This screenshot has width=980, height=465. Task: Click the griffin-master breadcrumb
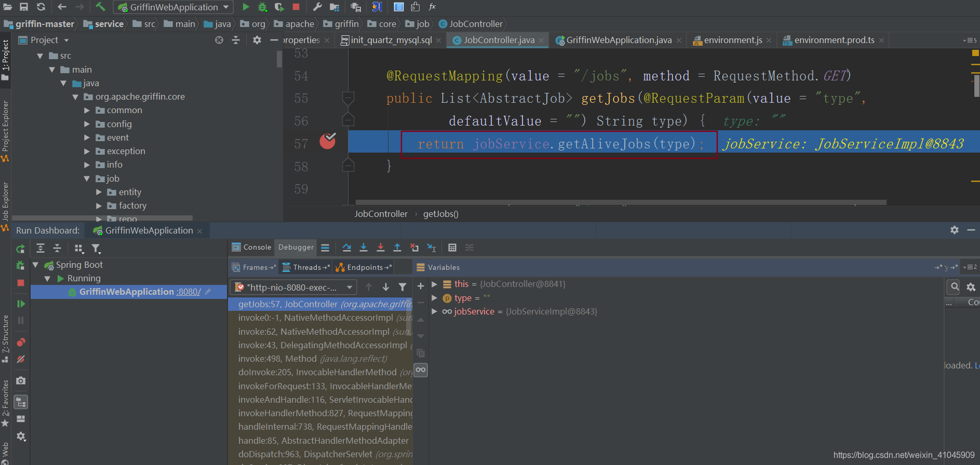tap(39, 24)
